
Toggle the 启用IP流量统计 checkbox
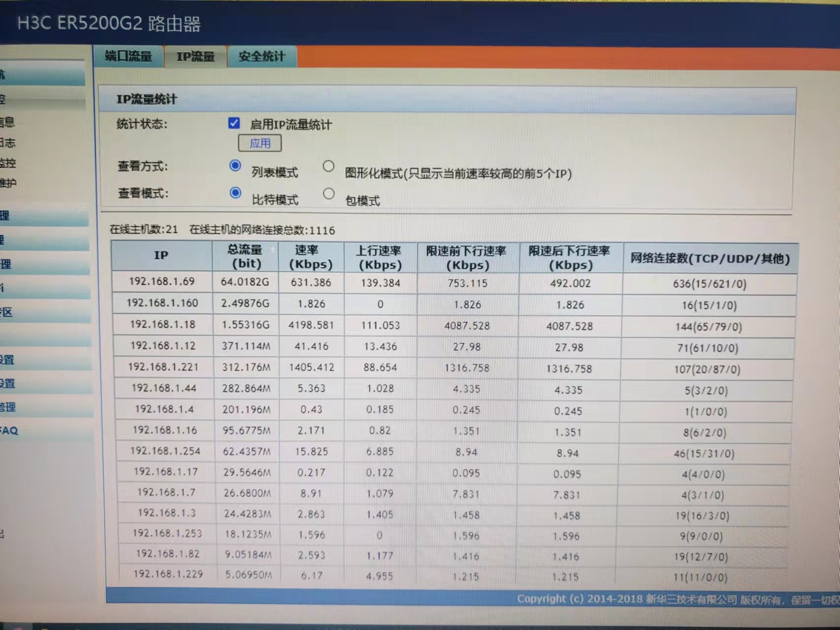click(x=234, y=123)
